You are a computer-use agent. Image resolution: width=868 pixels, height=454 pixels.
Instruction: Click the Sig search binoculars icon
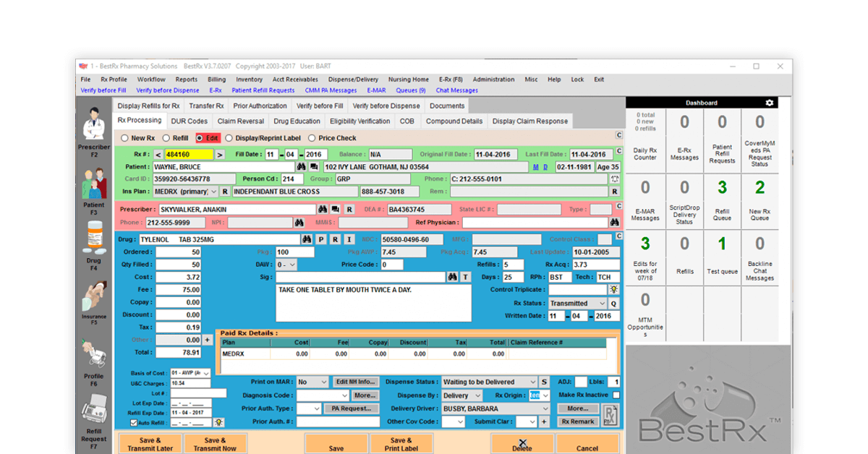453,277
